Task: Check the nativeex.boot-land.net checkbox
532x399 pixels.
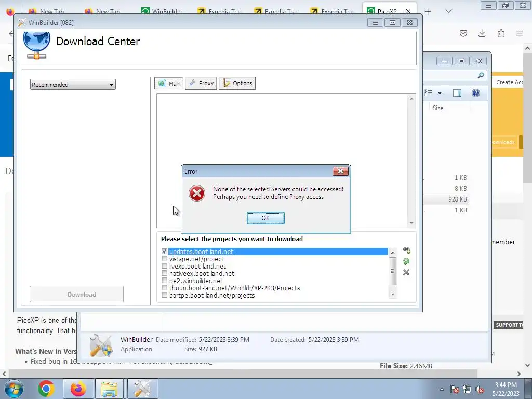Action: tap(165, 273)
